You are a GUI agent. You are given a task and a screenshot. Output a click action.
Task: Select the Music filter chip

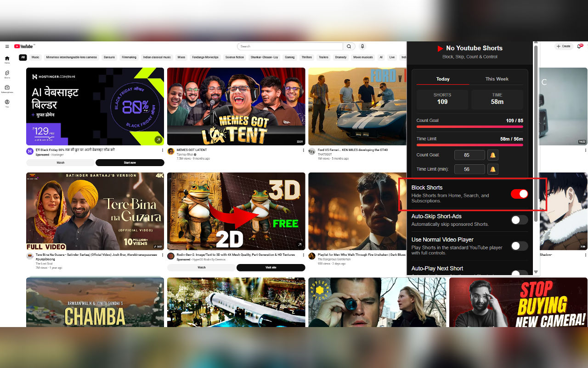point(35,57)
